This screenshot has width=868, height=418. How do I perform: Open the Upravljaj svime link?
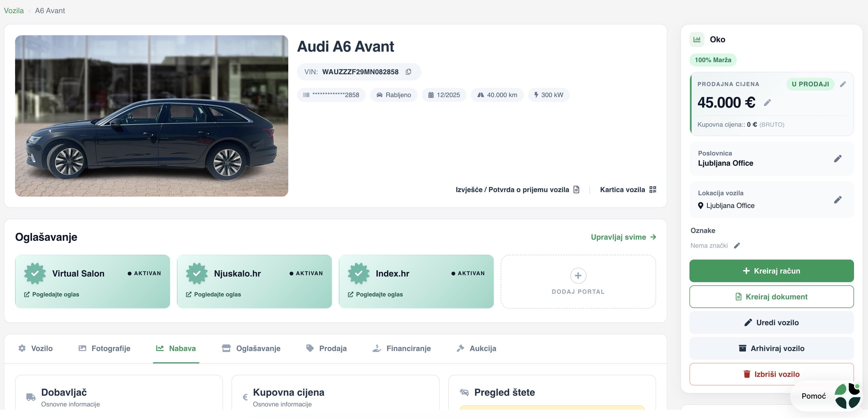[x=624, y=237]
